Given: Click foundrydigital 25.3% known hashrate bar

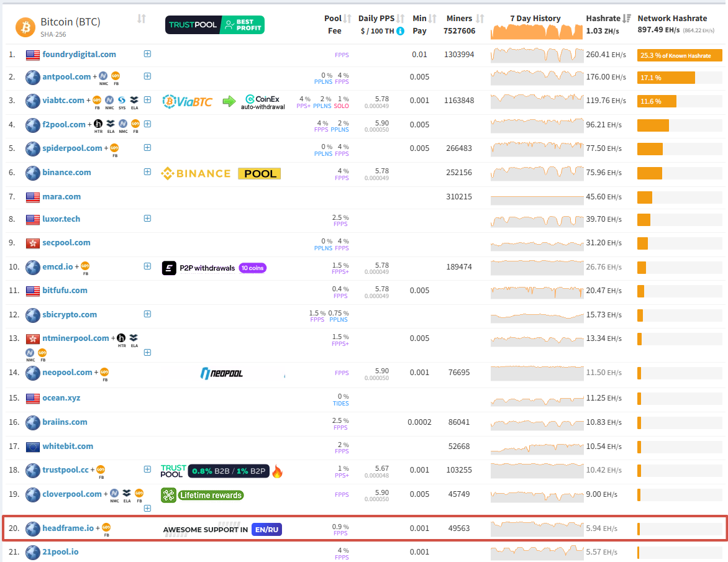Looking at the screenshot, I should (680, 55).
